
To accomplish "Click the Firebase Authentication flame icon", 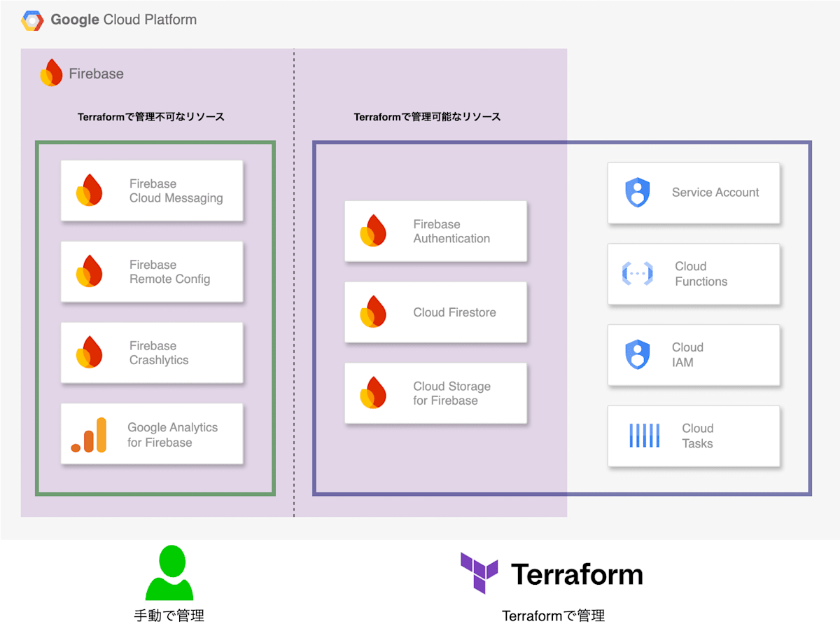I will [x=373, y=231].
